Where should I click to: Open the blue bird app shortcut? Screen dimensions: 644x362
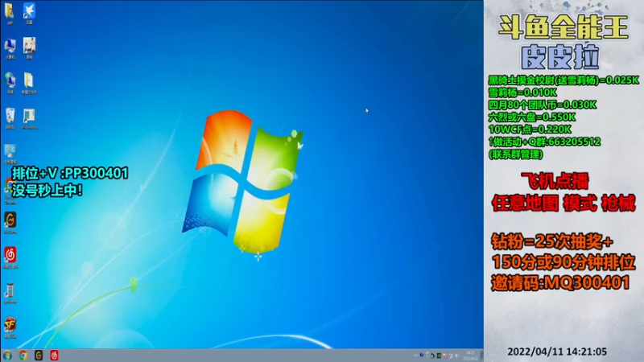(29, 14)
